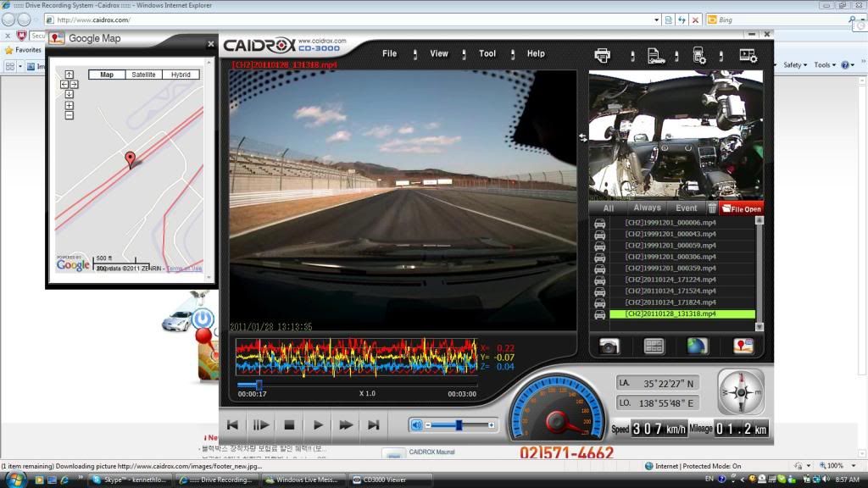This screenshot has width=868, height=488.
Task: Click the volume increase plus button
Action: (491, 425)
